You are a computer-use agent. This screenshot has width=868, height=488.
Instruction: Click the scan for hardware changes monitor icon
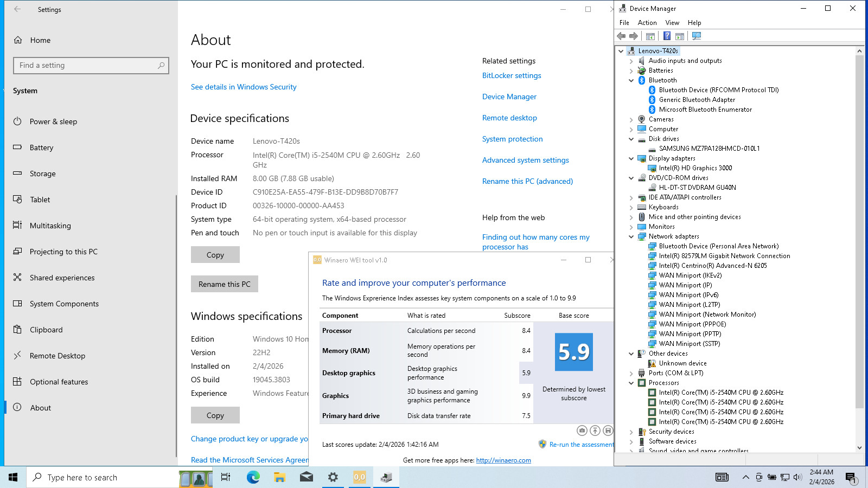pyautogui.click(x=697, y=36)
